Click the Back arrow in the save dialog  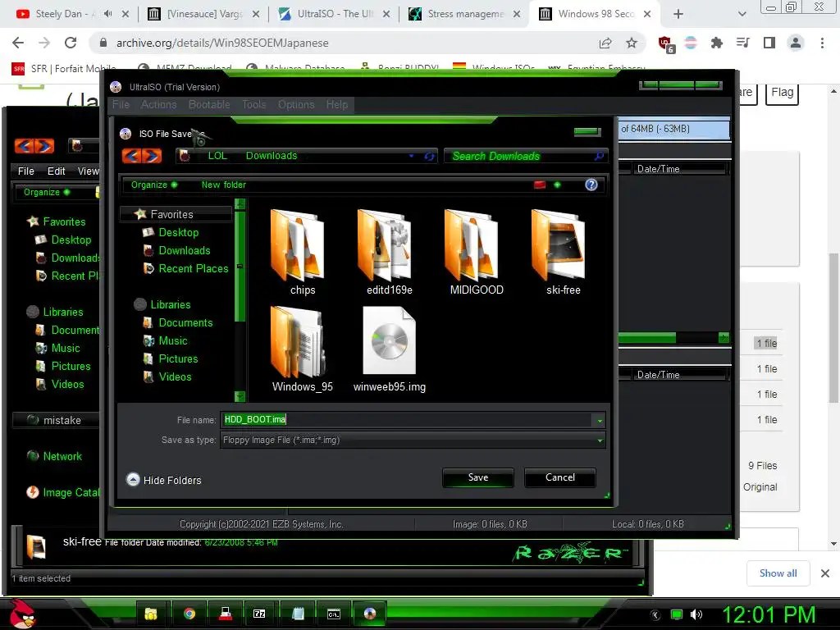[132, 156]
